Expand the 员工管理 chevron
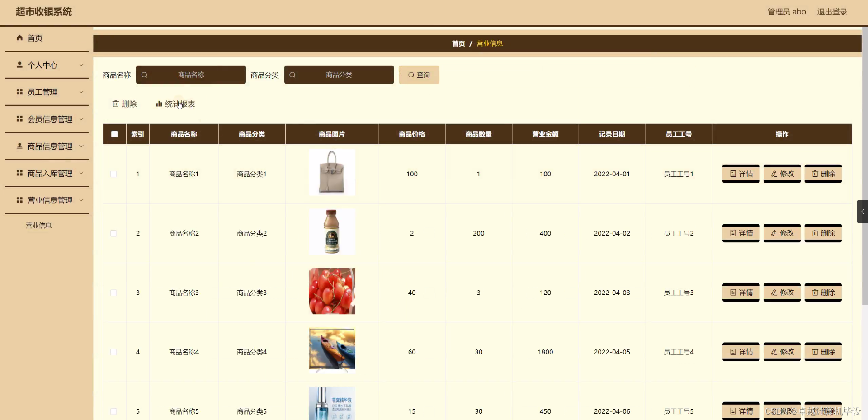 pos(81,92)
